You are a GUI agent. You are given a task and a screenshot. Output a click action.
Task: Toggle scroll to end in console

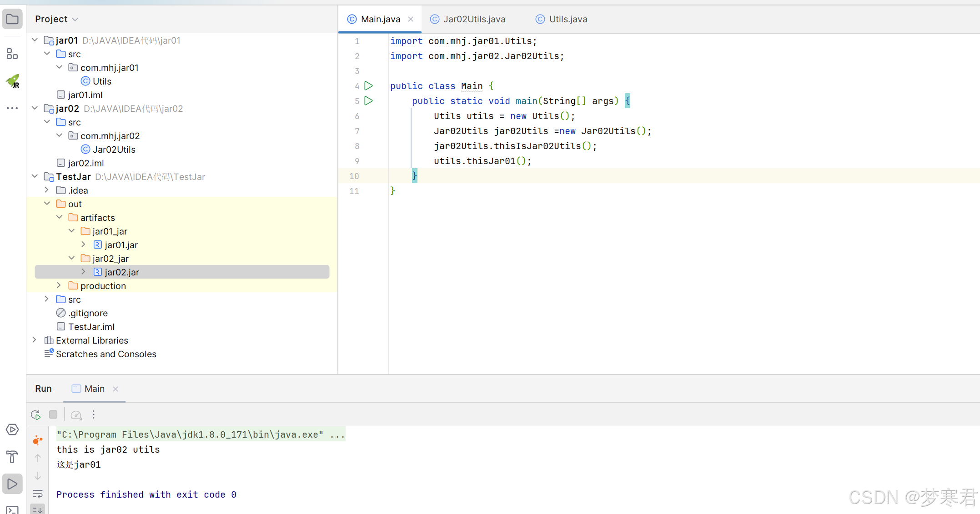(38, 510)
